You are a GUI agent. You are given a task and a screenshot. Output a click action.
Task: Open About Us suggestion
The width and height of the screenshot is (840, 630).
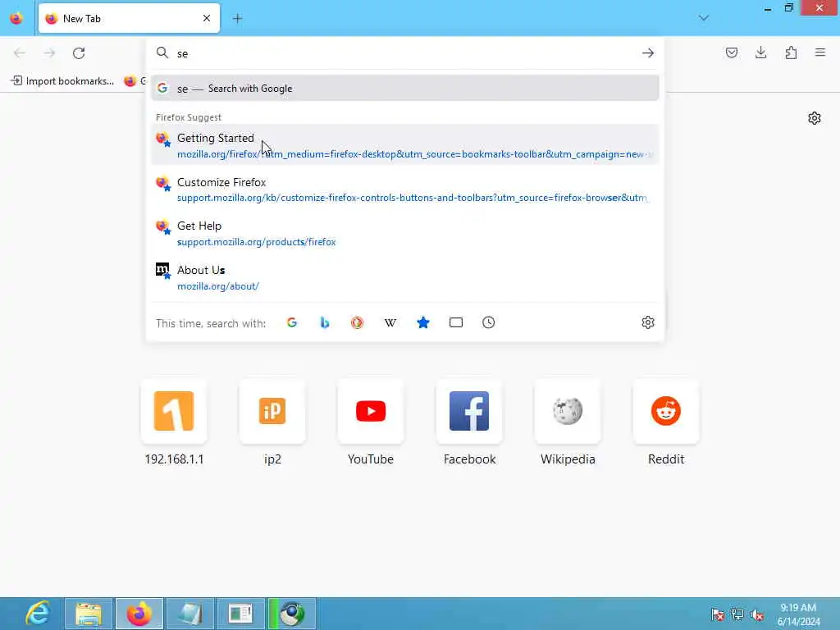405,277
